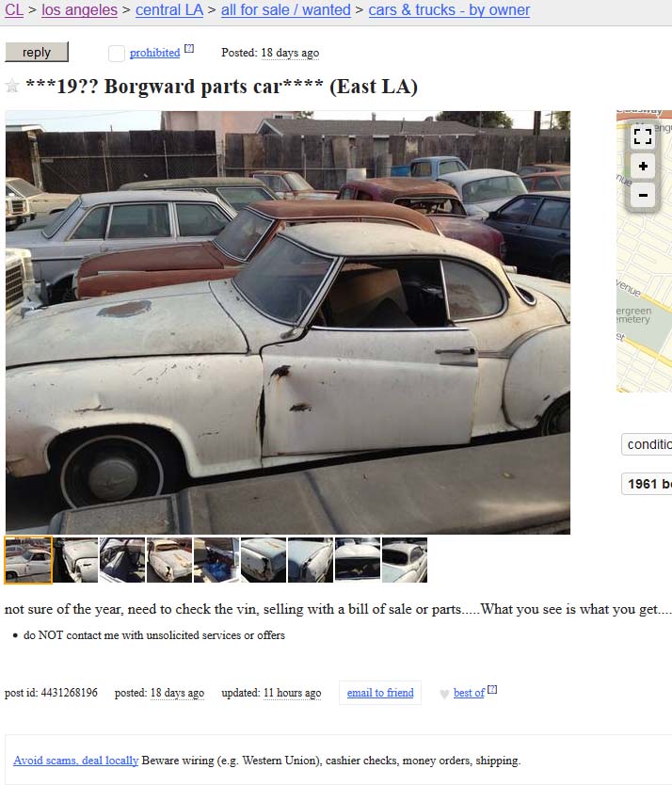
Task: Select the last photo thumbnail
Action: pos(405,560)
